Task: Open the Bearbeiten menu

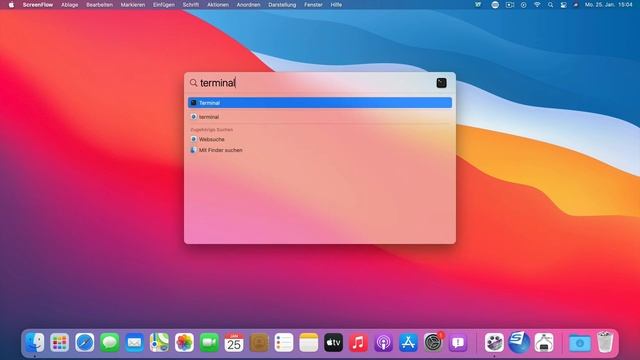Action: [x=99, y=5]
